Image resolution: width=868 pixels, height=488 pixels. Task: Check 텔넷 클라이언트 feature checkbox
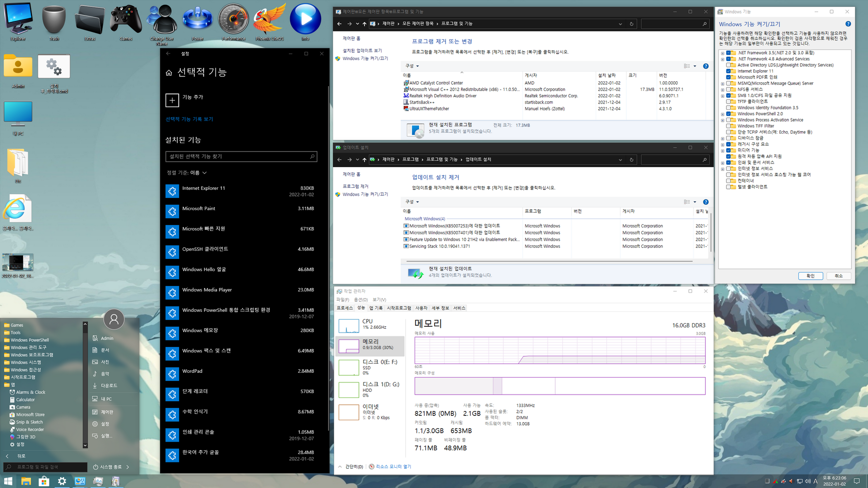[728, 187]
